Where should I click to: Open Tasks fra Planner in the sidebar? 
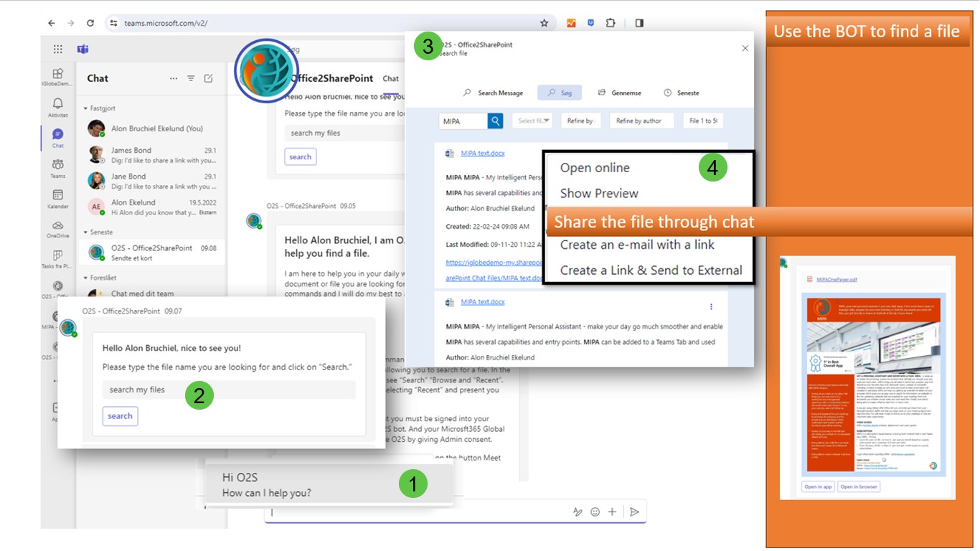(58, 259)
